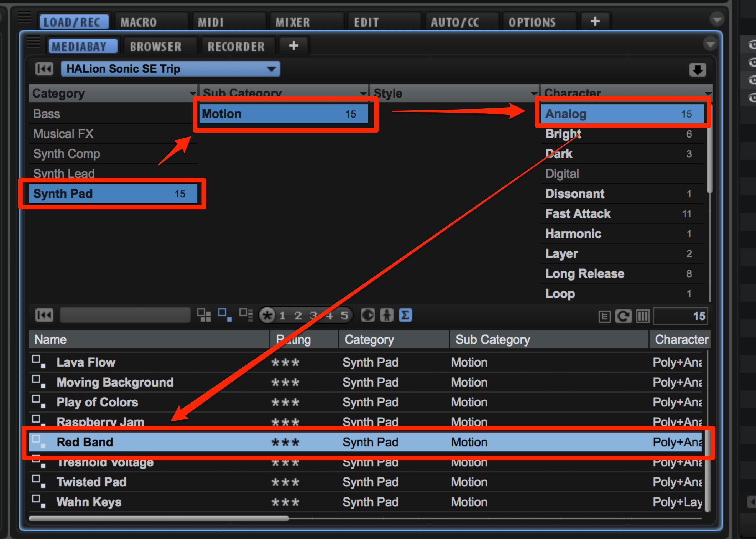Viewport: 756px width, 539px height.
Task: Click the program icon beside Twisted Pad
Action: 39,482
